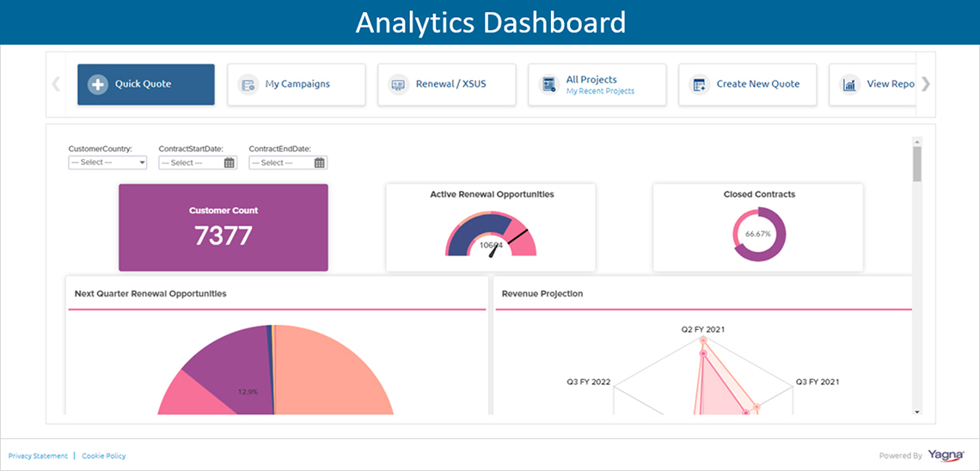The height and width of the screenshot is (471, 980).
Task: Click the scrollbar up arrow
Action: (x=917, y=141)
